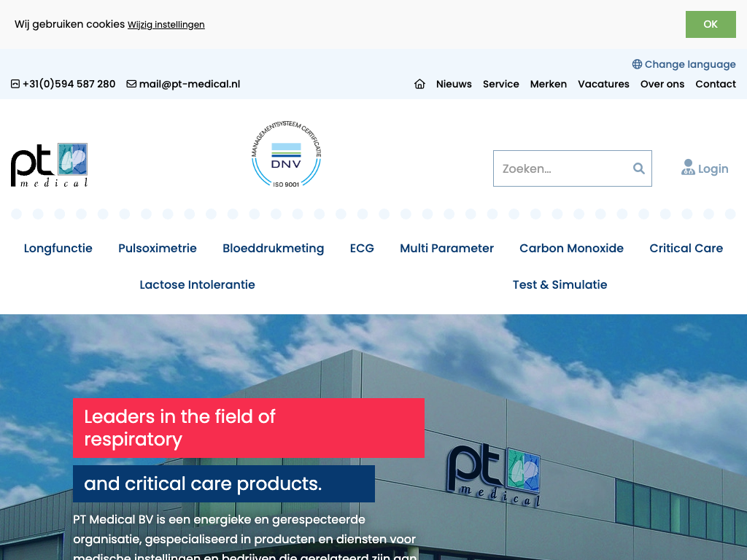This screenshot has height=560, width=747.
Task: Expand the Multi Parameter category
Action: [446, 248]
